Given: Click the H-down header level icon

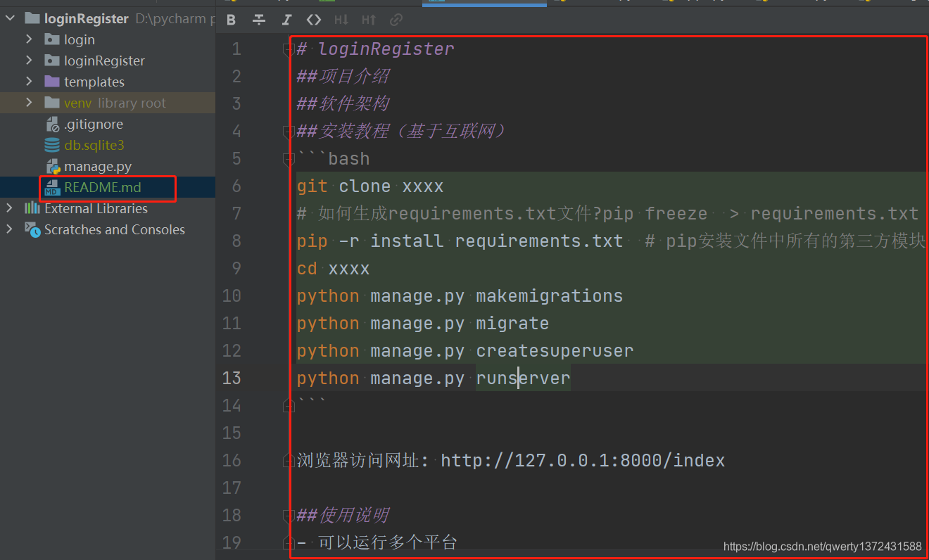Looking at the screenshot, I should [341, 20].
